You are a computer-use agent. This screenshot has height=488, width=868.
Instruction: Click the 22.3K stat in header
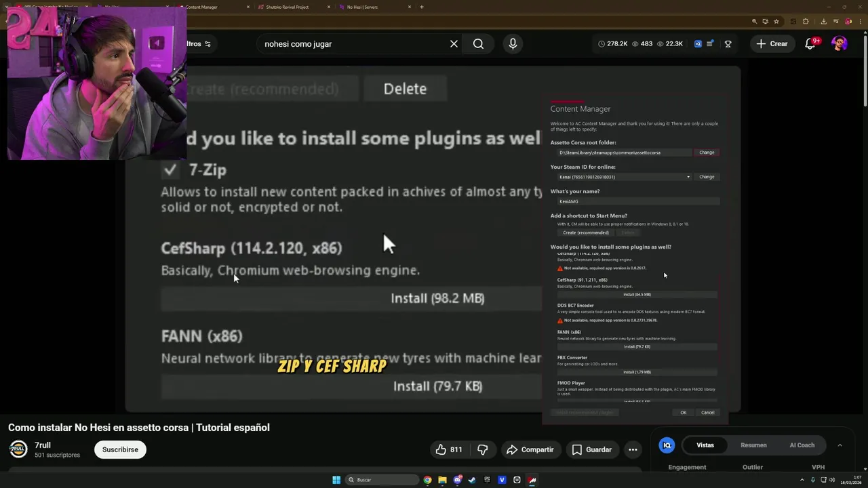coord(669,43)
